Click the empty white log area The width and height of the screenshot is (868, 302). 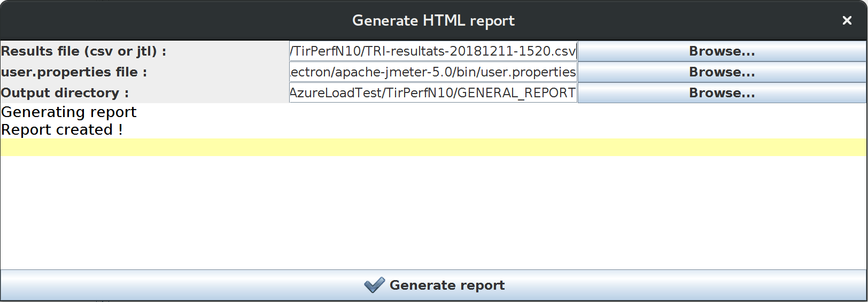(x=433, y=214)
